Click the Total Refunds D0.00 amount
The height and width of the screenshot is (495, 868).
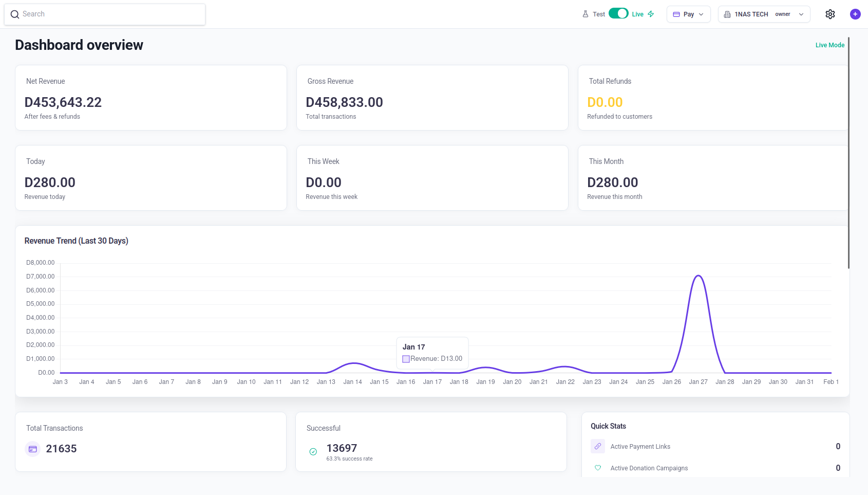pyautogui.click(x=605, y=102)
